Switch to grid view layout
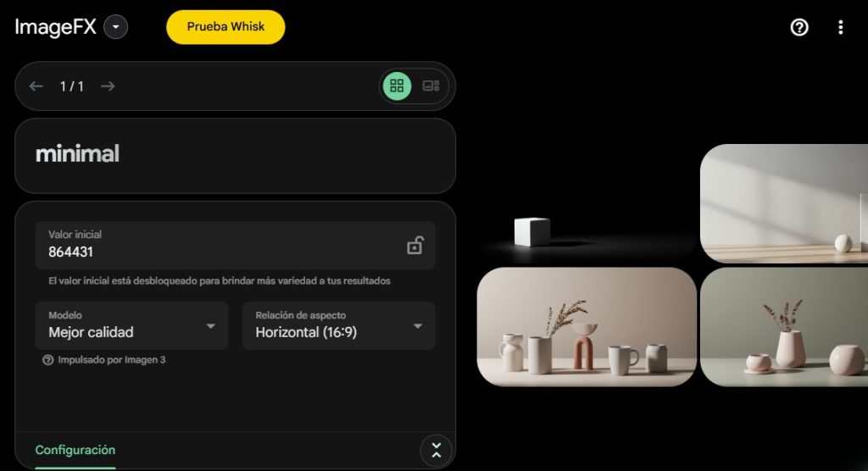Viewport: 868px width, 471px height. [397, 86]
